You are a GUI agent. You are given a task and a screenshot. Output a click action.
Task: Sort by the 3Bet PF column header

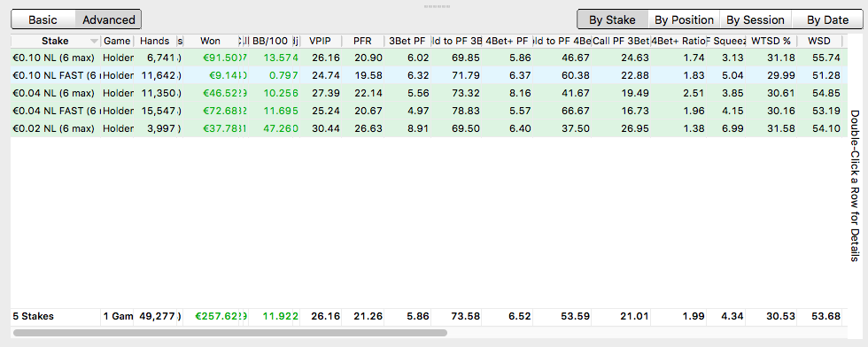407,41
